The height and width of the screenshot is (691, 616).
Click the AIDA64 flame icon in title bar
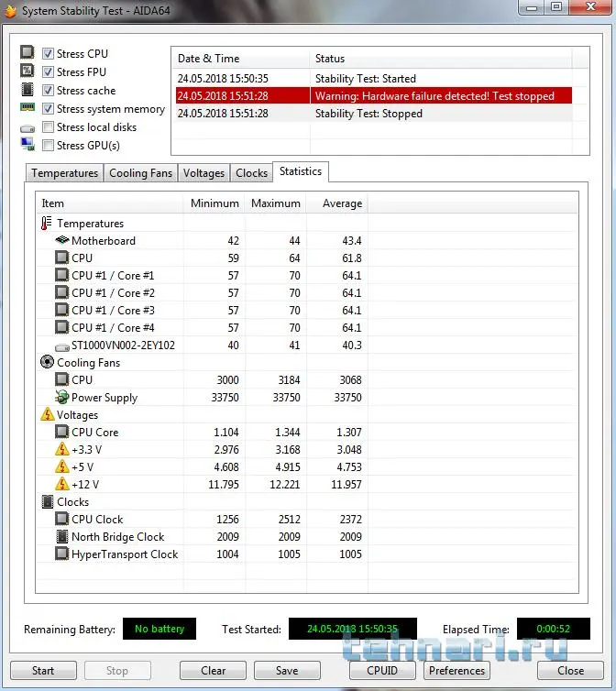pos(11,11)
